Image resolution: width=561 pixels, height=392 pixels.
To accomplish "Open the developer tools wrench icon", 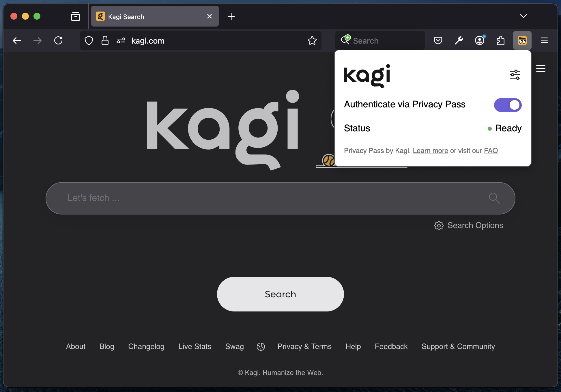I will tap(459, 41).
